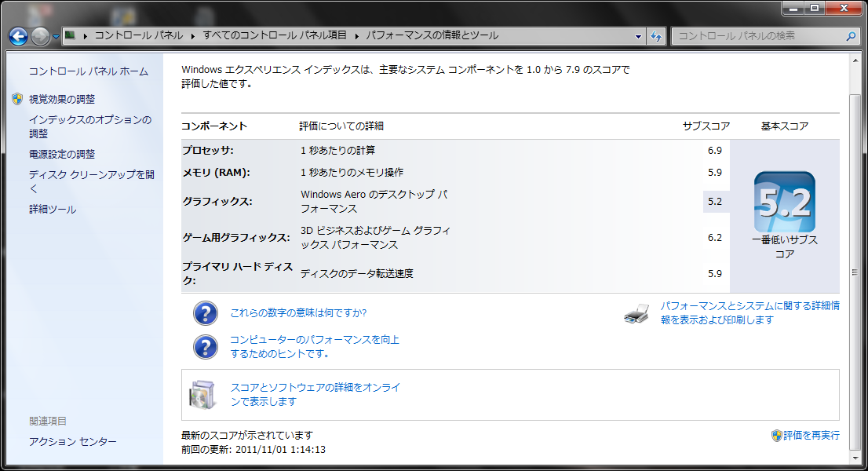
Task: Click the 基本スコア column header
Action: [784, 126]
